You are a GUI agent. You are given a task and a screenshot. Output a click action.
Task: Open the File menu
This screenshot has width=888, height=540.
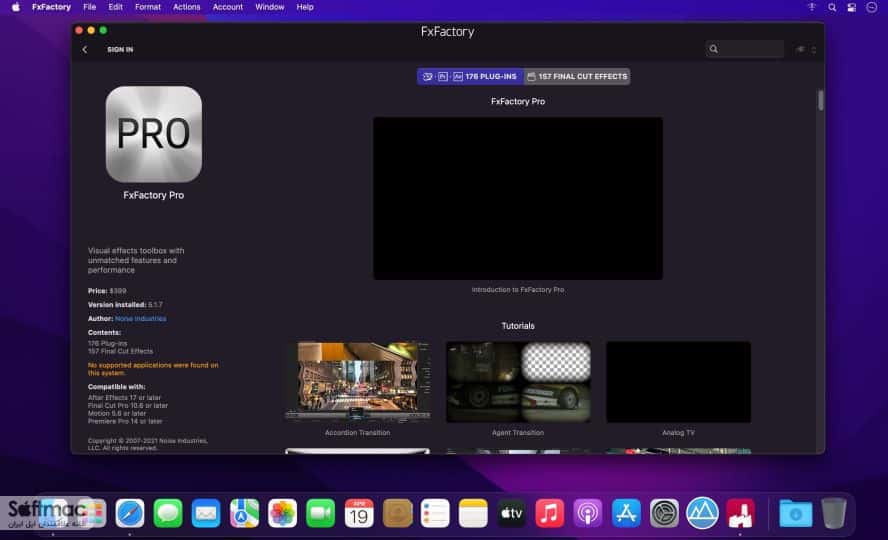tap(89, 7)
